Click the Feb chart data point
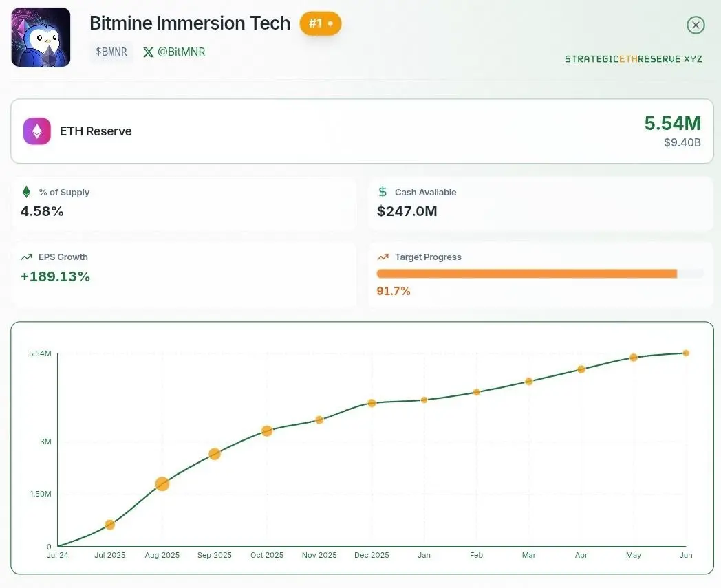Screen dimensions: 721x588 [x=476, y=392]
